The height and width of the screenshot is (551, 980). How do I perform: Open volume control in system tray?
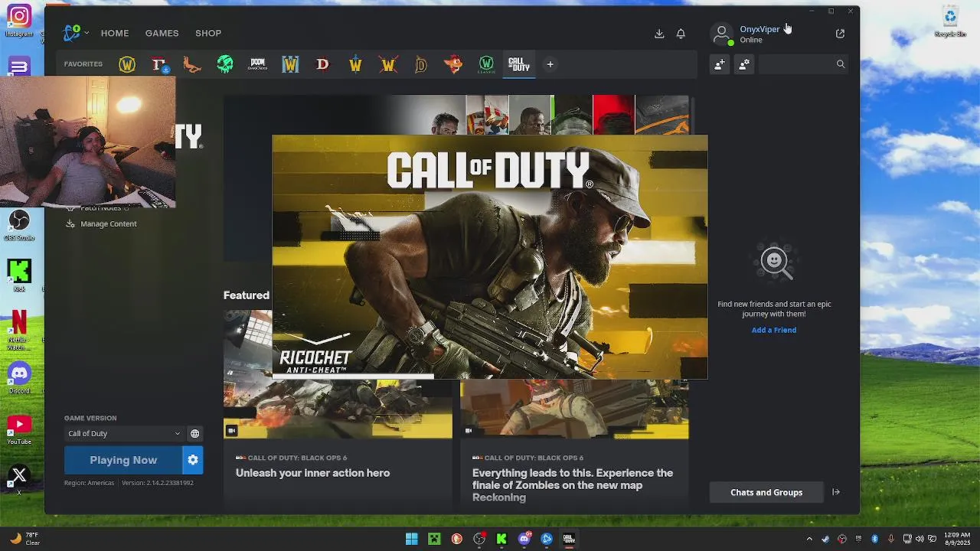point(920,539)
